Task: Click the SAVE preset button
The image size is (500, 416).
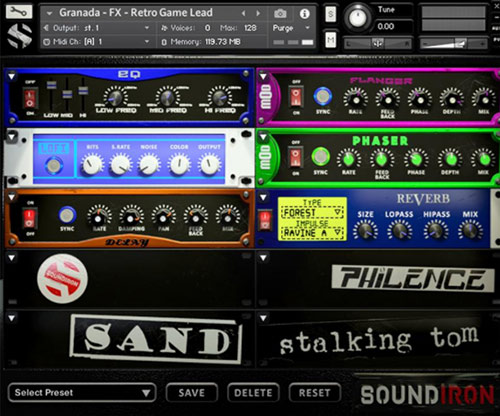Action: [x=192, y=393]
